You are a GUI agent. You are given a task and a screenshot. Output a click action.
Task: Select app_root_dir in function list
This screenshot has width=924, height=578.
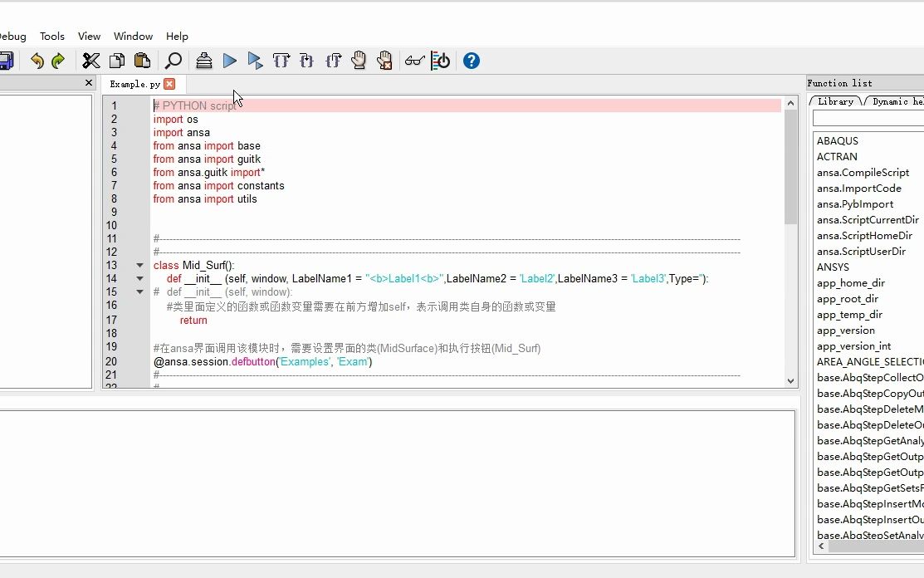(848, 299)
